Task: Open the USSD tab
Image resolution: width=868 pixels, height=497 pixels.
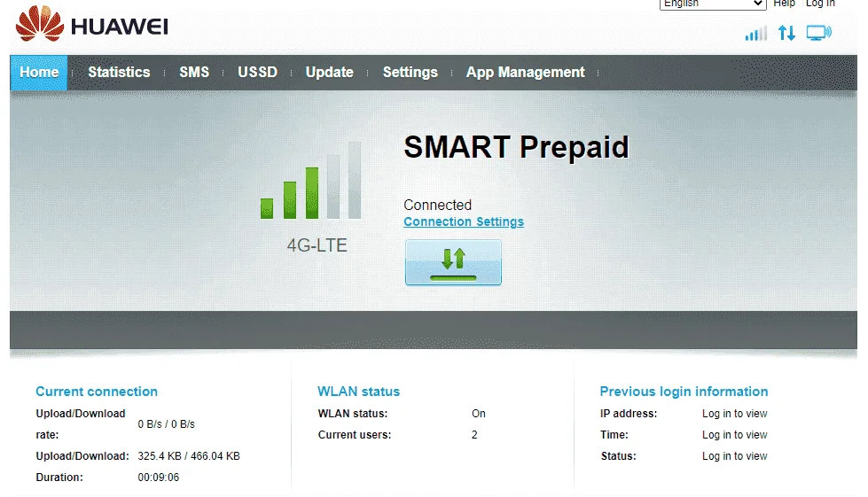Action: (257, 73)
